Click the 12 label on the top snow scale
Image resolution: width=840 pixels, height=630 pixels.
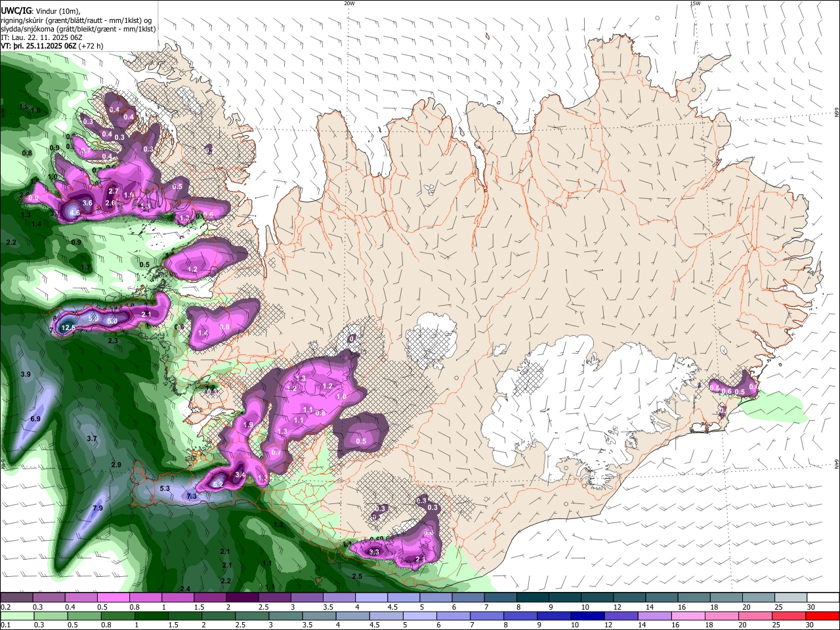coord(617,607)
